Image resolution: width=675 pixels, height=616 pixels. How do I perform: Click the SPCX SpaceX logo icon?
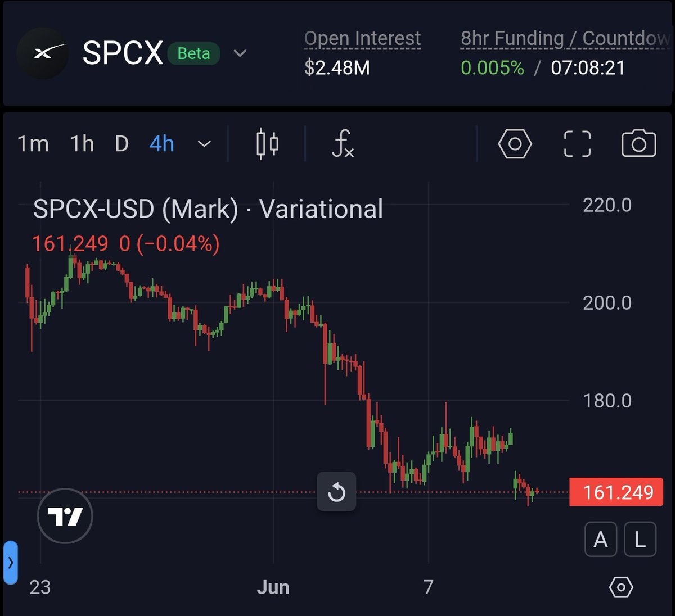coord(43,53)
